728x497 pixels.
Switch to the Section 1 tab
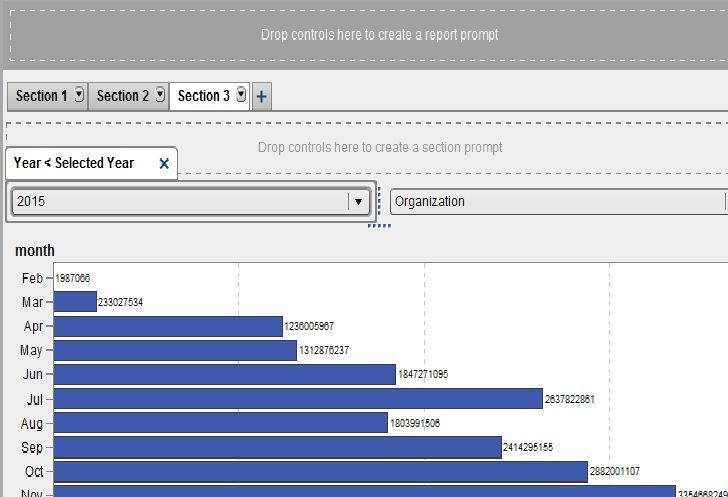click(x=41, y=96)
